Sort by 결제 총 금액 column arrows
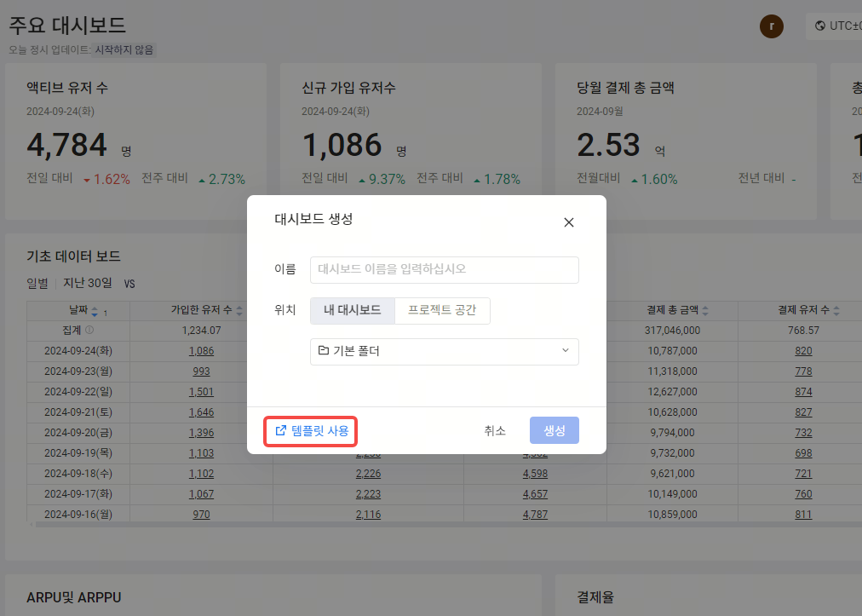This screenshot has width=862, height=616. [x=705, y=311]
